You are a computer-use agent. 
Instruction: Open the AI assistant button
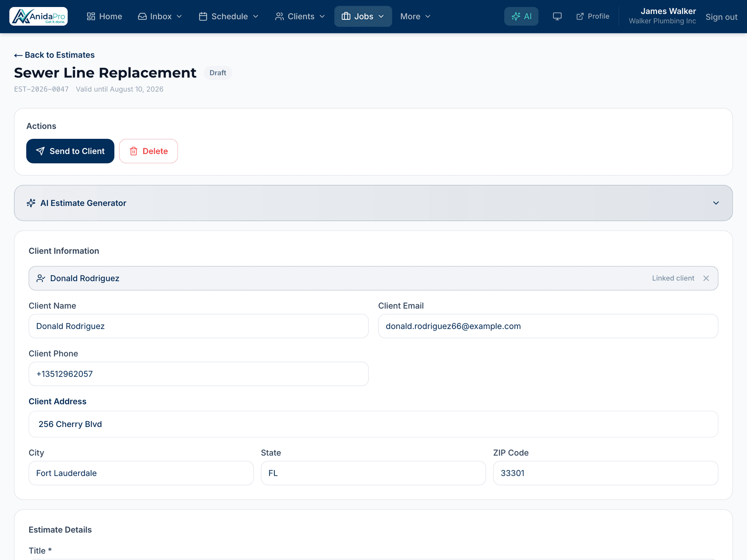pos(521,16)
